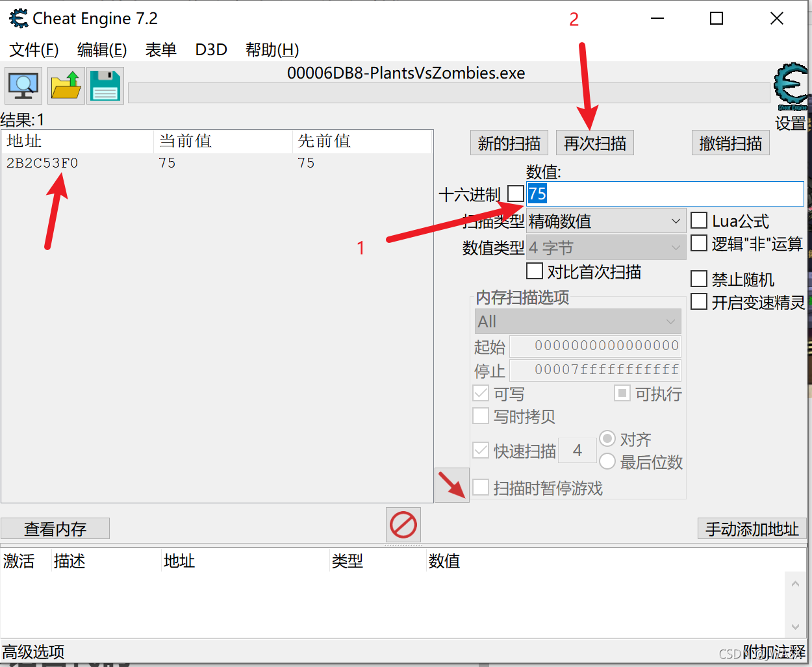Open 高级选项 advanced options
The width and height of the screenshot is (812, 667).
[33, 651]
